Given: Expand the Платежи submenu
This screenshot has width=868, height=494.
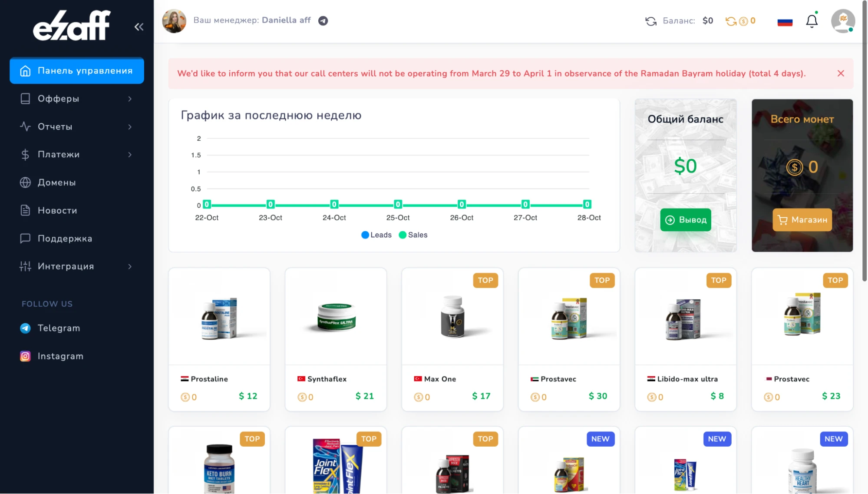Looking at the screenshot, I should (77, 155).
